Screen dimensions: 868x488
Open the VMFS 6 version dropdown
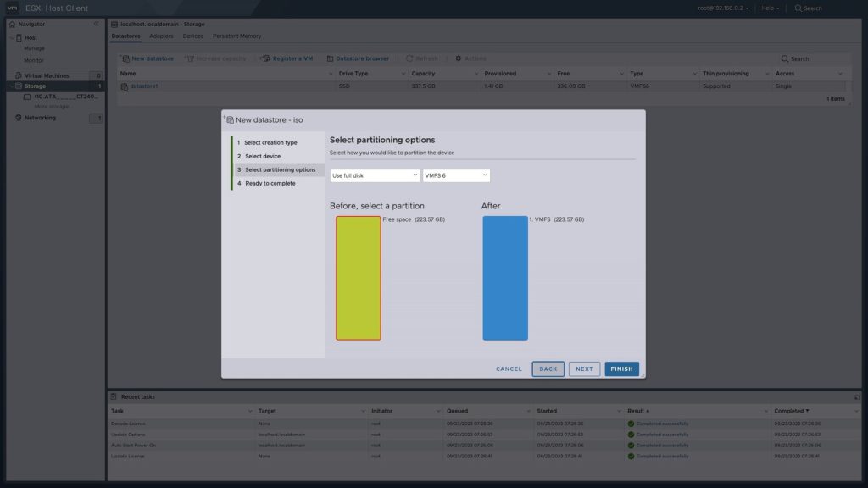pyautogui.click(x=456, y=175)
